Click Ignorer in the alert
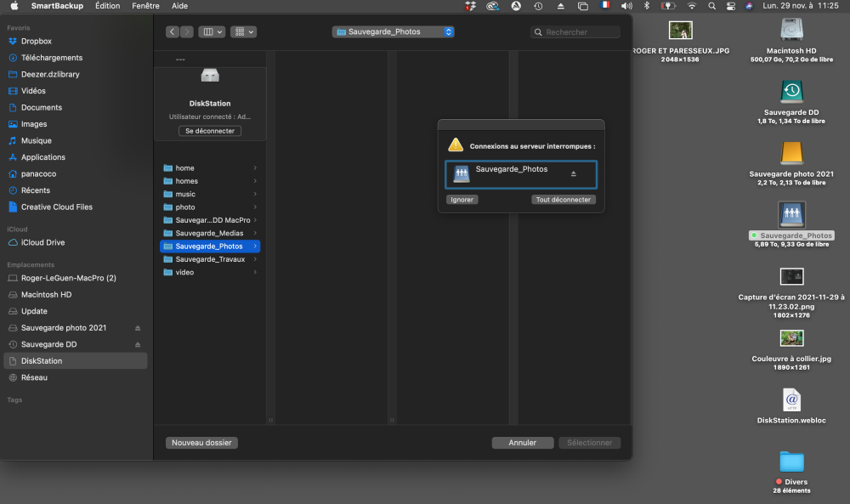The width and height of the screenshot is (850, 504). (462, 200)
